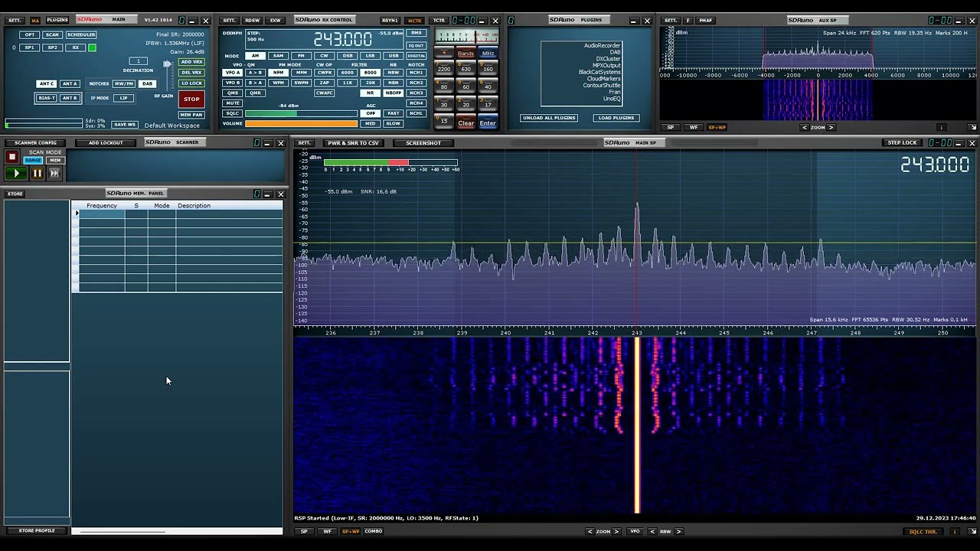Screen dimensions: 980x551
Task: Click the red record keypad button
Action: [444, 54]
